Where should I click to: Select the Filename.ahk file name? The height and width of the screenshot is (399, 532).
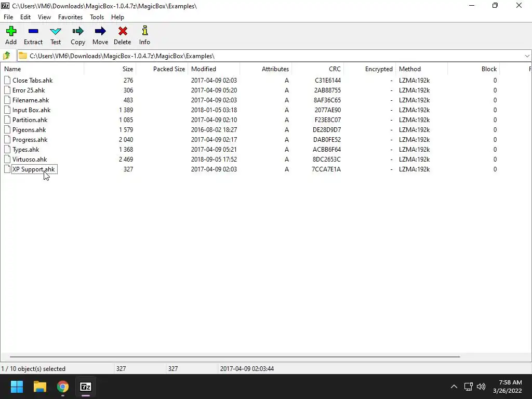(x=31, y=100)
